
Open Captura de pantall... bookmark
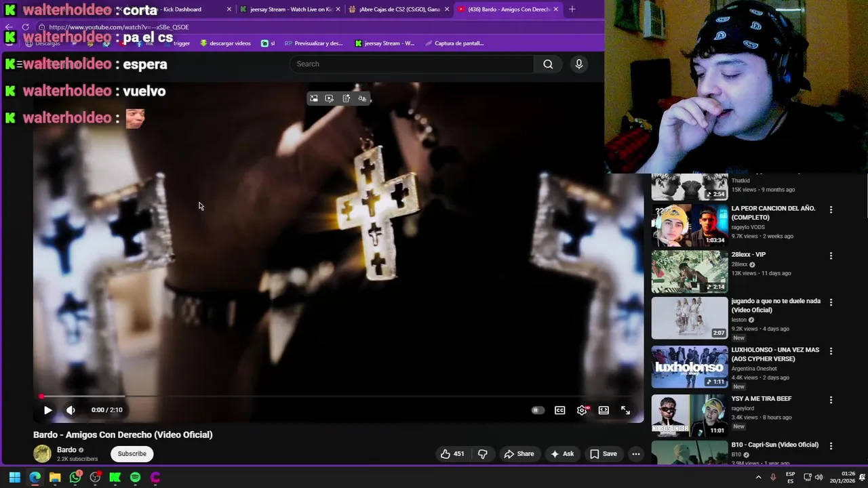click(454, 43)
